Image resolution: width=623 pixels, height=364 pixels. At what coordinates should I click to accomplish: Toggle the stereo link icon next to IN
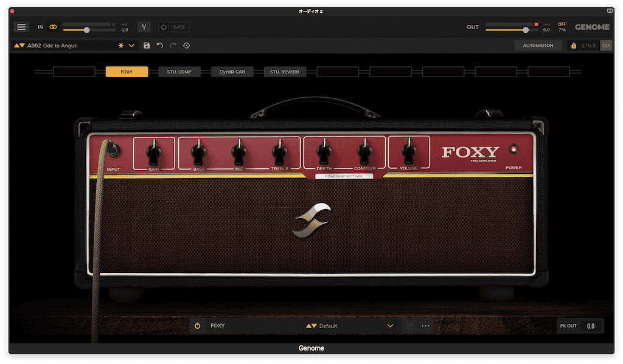[x=53, y=27]
